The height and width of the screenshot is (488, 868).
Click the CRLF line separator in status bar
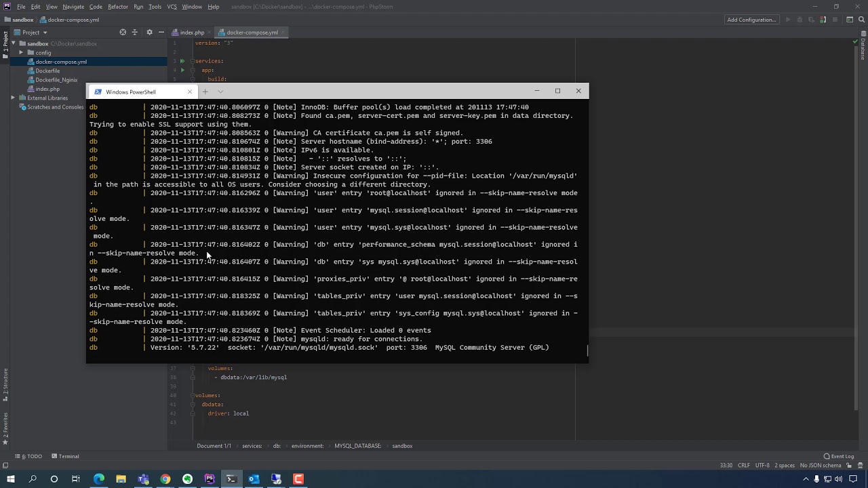744,465
